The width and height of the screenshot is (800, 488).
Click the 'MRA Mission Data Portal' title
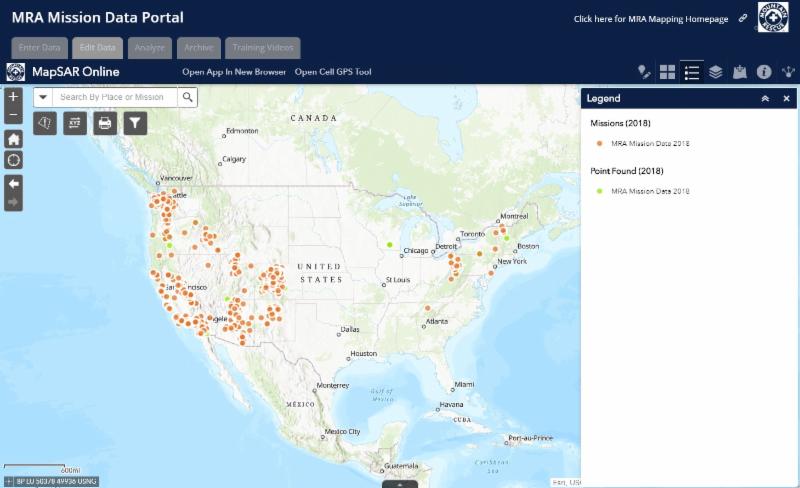pyautogui.click(x=97, y=17)
